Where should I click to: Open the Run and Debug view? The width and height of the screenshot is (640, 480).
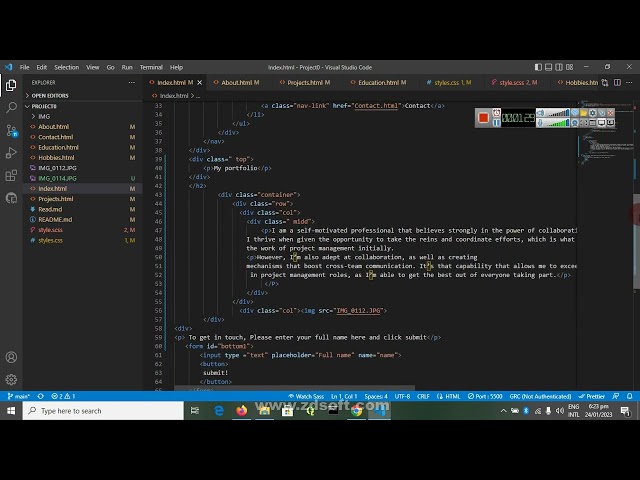(11, 153)
